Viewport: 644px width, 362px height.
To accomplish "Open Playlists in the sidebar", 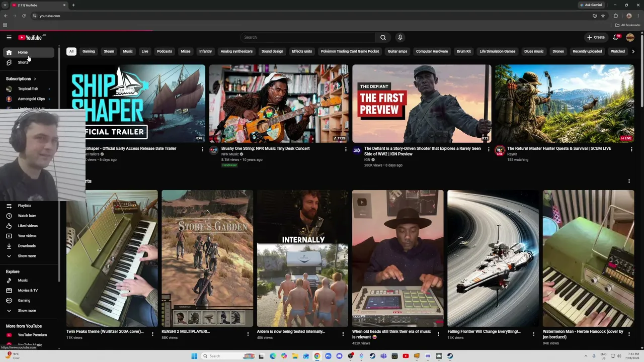I will click(28, 206).
